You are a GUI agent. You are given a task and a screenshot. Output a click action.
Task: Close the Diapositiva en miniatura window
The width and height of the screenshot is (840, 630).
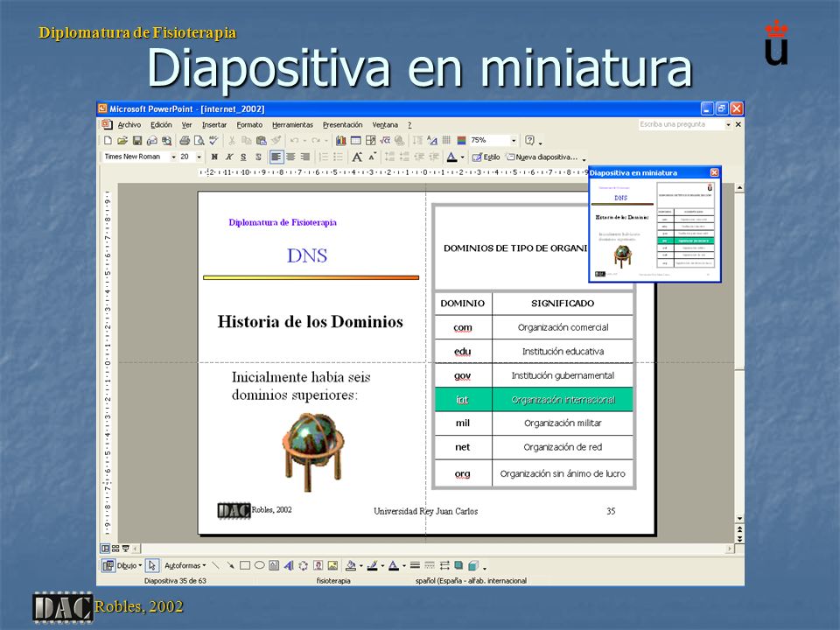(714, 172)
